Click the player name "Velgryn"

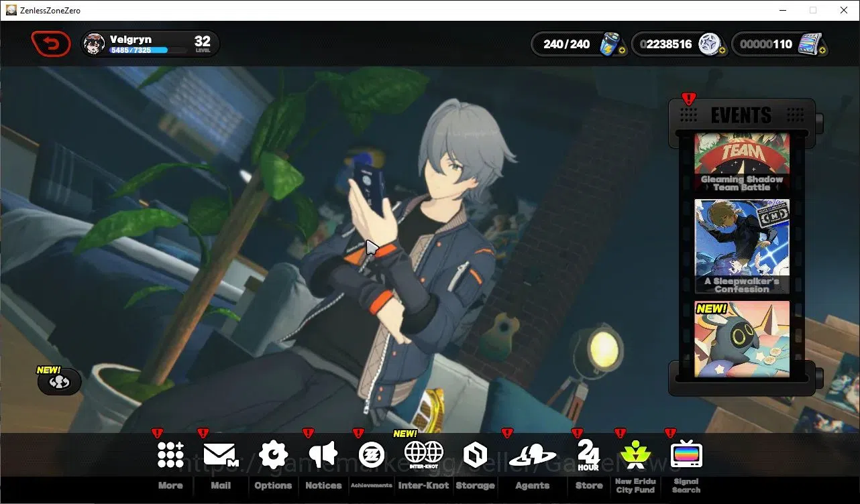(x=131, y=40)
